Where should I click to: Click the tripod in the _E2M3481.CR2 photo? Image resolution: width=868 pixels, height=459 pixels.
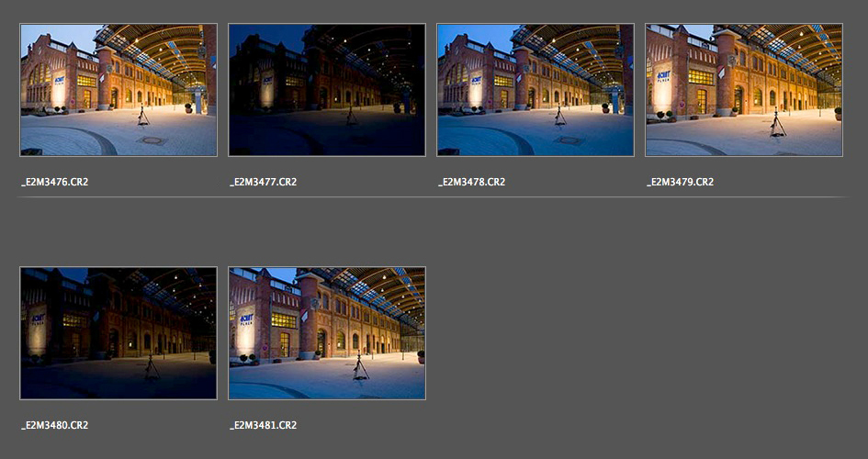(x=361, y=367)
